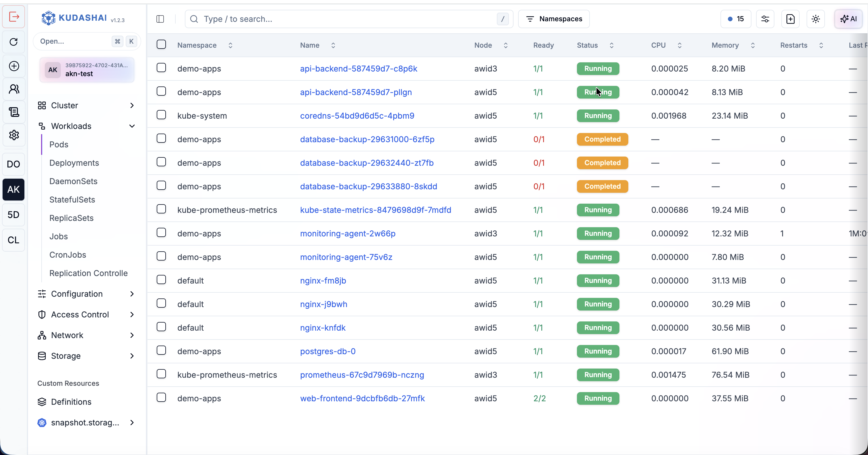Sort by the Namespace column arrows

[x=230, y=45]
